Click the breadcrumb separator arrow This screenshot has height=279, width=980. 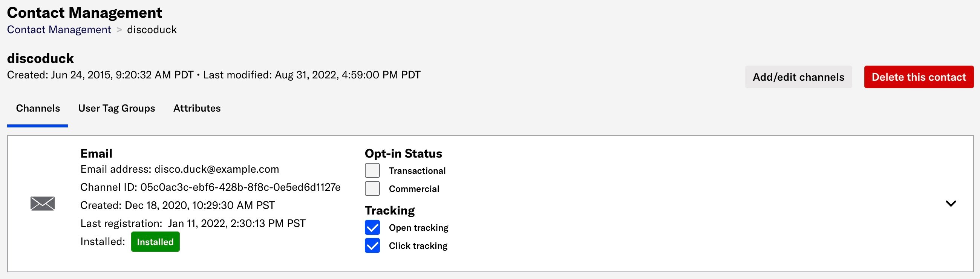[119, 30]
